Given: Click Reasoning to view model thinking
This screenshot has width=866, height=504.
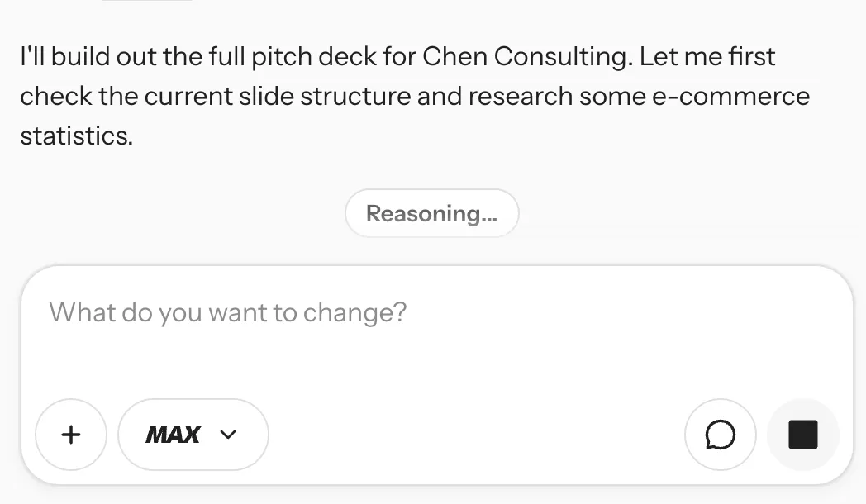Looking at the screenshot, I should point(431,213).
